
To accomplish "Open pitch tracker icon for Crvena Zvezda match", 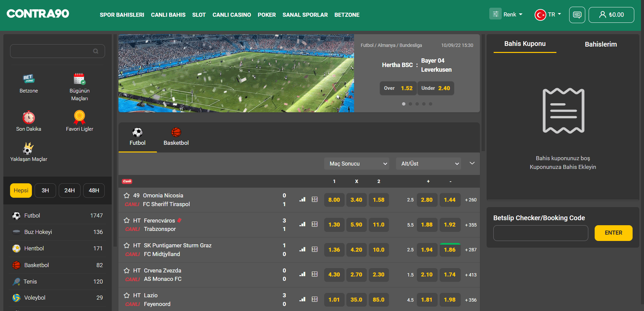I will [315, 274].
